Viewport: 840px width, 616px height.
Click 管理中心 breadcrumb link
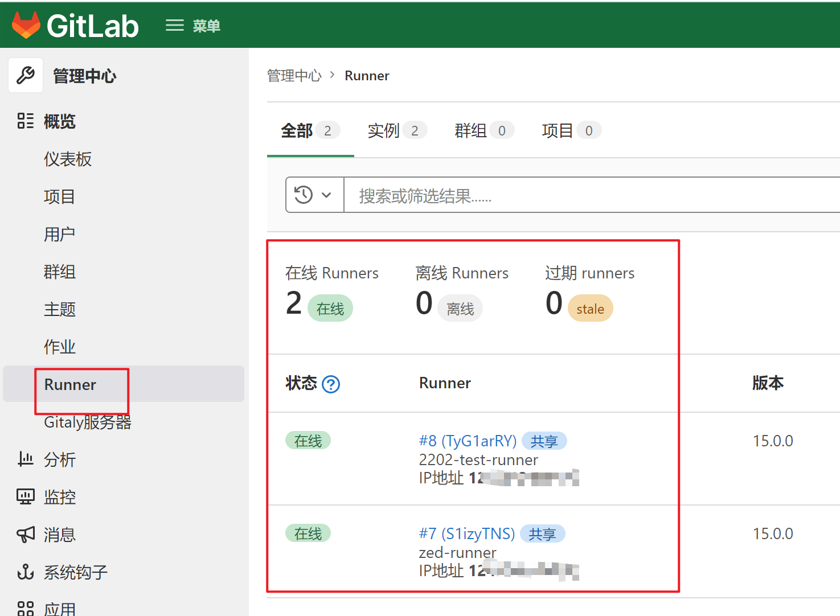(294, 76)
